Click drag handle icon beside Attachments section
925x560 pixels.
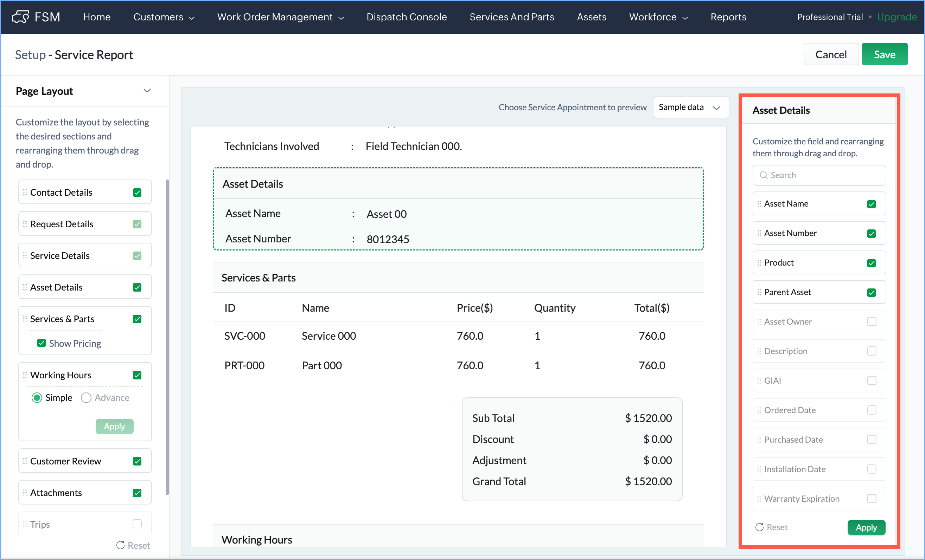click(x=25, y=493)
